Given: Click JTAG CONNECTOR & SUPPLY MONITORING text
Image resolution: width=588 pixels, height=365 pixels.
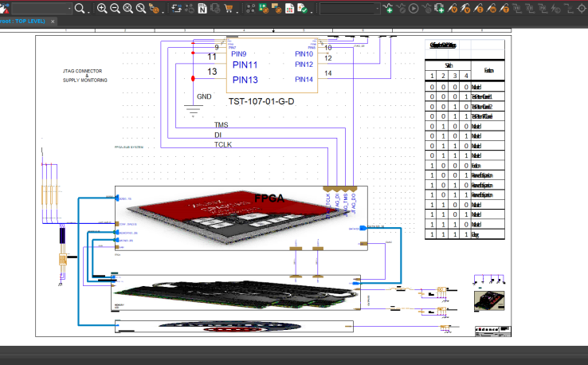Looking at the screenshot, I should coord(85,76).
